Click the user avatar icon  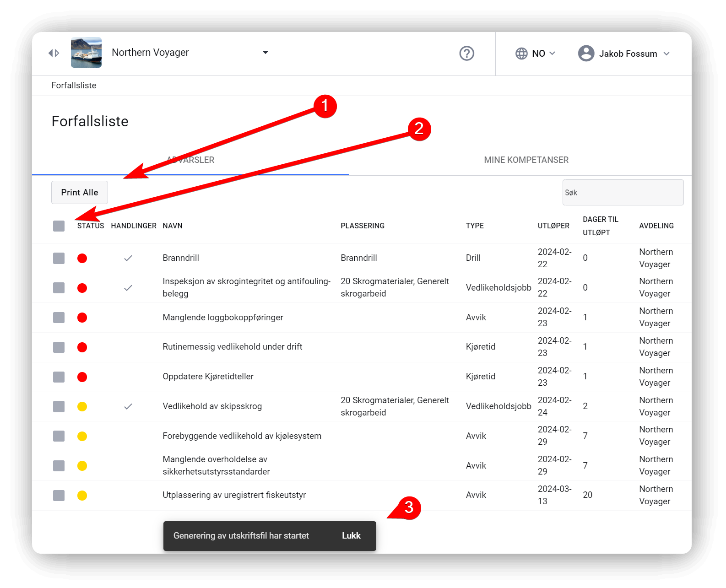tap(586, 54)
